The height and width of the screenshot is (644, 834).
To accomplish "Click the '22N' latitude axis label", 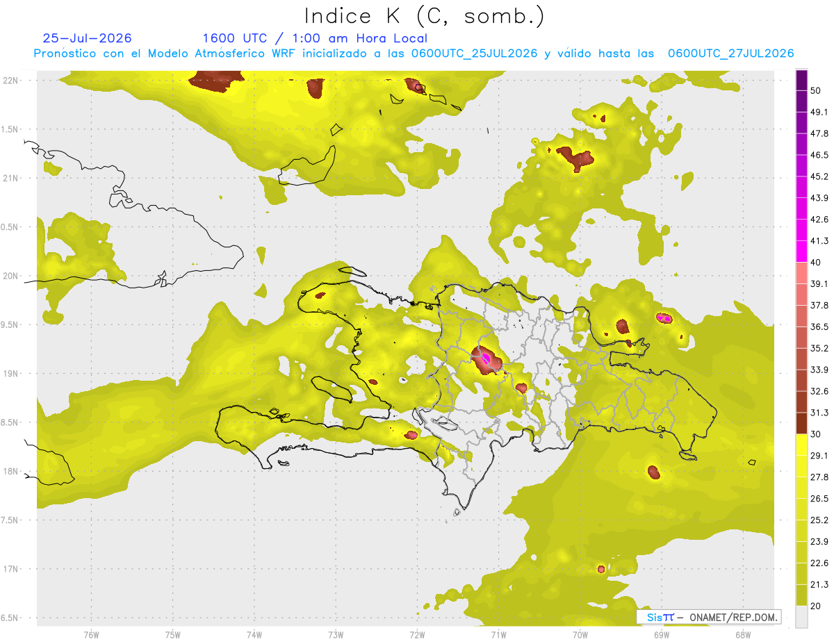I will [x=10, y=81].
